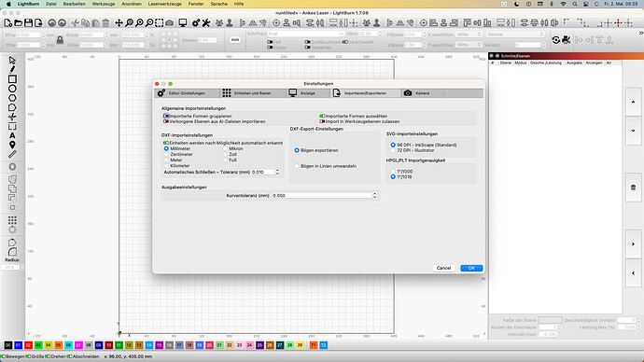Viewport: 644px width, 362px height.
Task: Select blue color swatch 01
Action: click(18, 345)
